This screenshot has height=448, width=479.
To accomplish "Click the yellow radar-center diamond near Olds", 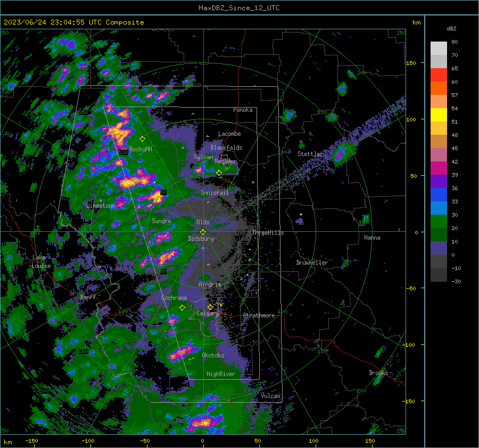I will click(203, 232).
